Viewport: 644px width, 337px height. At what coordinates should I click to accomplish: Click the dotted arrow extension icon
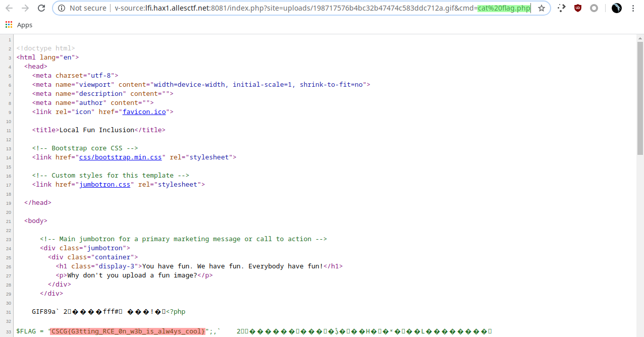tap(562, 8)
